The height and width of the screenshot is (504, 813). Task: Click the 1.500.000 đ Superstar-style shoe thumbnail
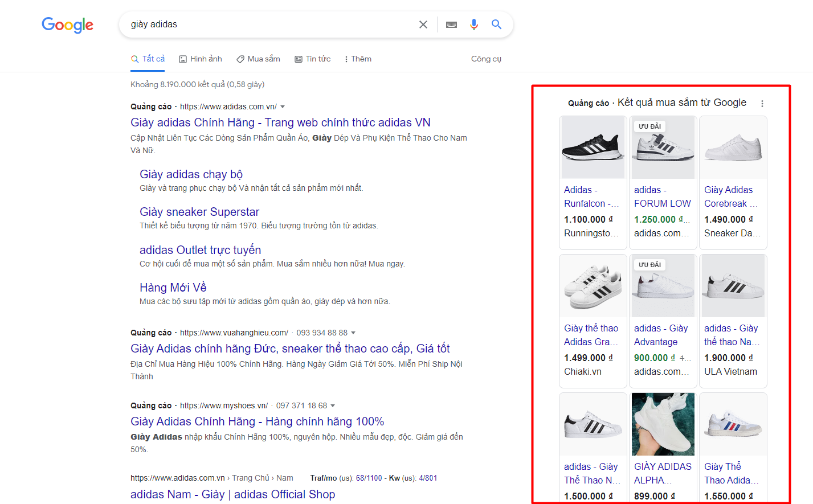click(x=593, y=424)
